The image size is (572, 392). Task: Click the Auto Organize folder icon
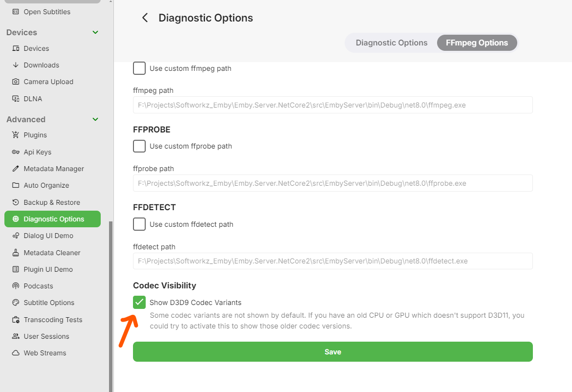coord(16,185)
